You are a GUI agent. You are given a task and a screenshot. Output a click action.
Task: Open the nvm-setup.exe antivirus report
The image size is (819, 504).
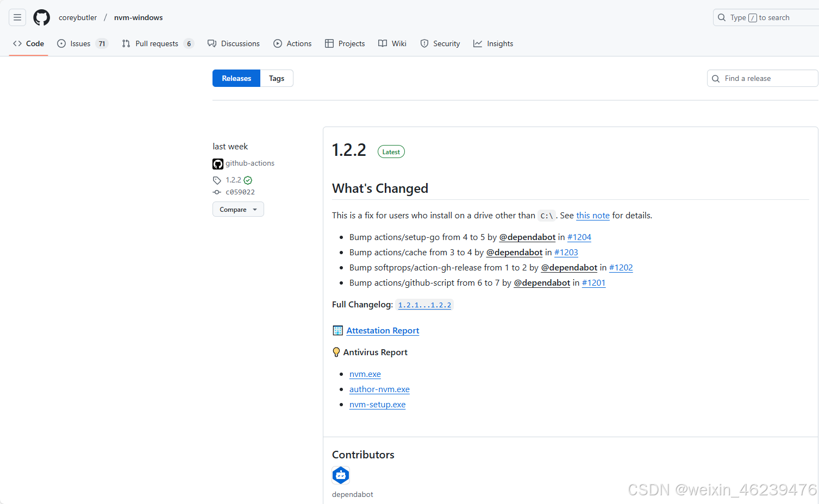(x=377, y=405)
